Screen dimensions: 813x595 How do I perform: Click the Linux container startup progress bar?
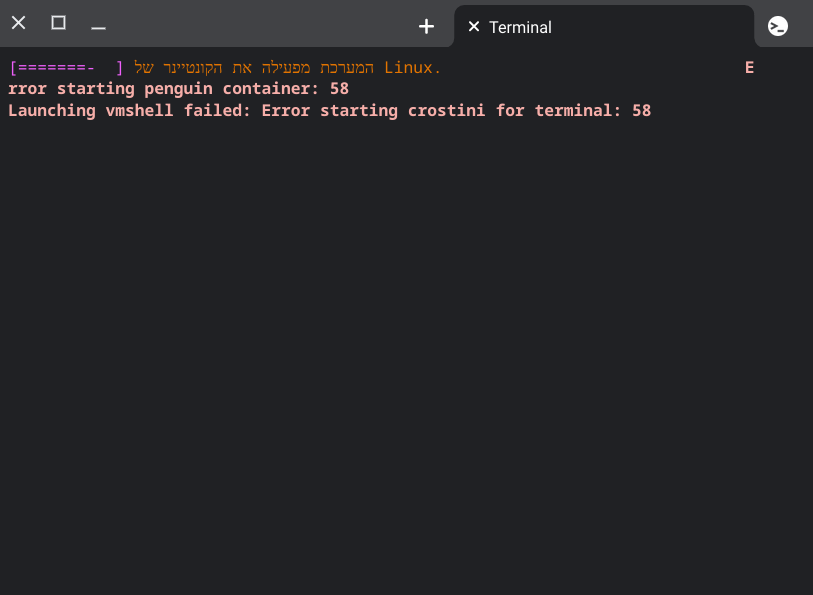(65, 68)
